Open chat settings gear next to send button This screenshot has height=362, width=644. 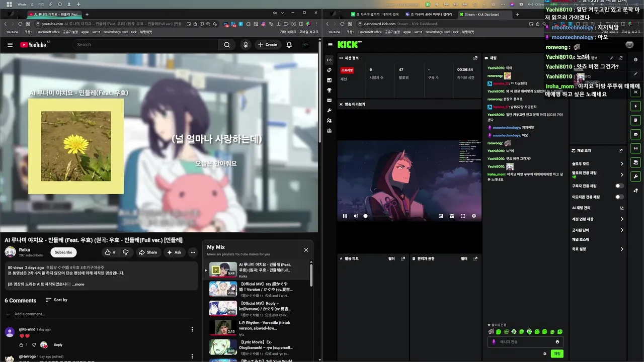[x=545, y=353]
